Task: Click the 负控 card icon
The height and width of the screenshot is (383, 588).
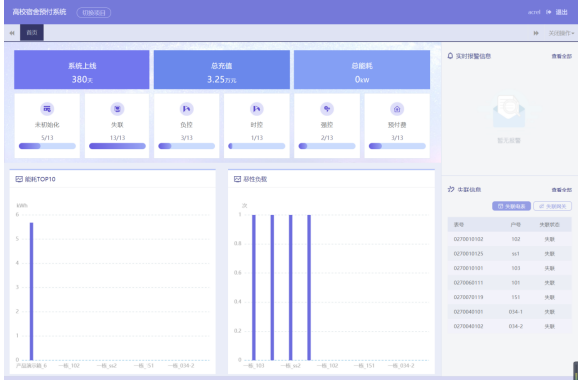Action: pos(186,109)
